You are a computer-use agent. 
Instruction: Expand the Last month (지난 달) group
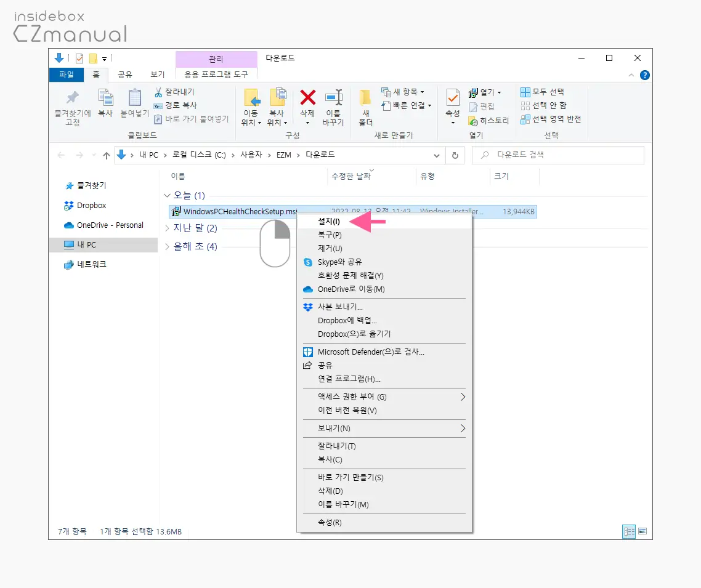167,228
